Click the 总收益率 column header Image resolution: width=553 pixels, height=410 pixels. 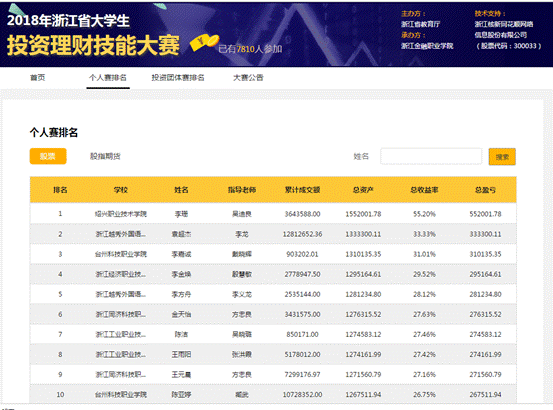(424, 190)
